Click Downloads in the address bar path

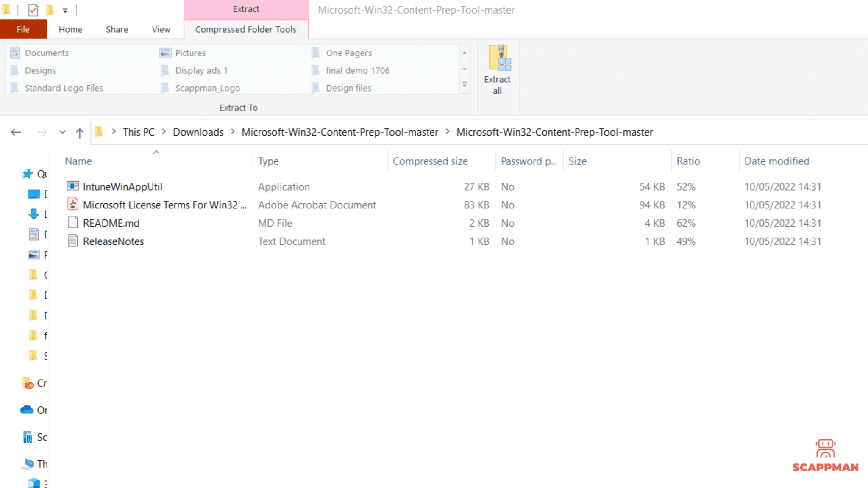click(x=198, y=132)
